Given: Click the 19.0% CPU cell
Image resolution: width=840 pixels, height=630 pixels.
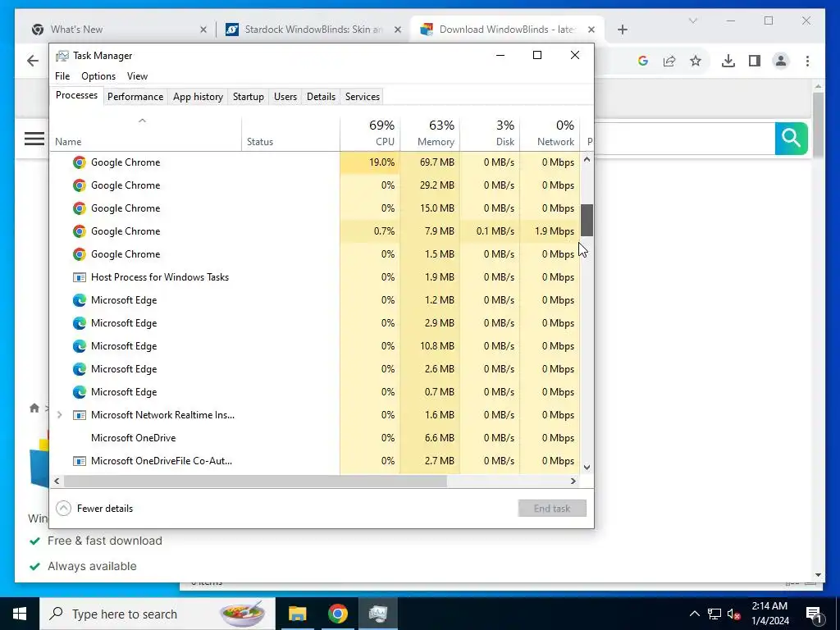Looking at the screenshot, I should [x=370, y=162].
